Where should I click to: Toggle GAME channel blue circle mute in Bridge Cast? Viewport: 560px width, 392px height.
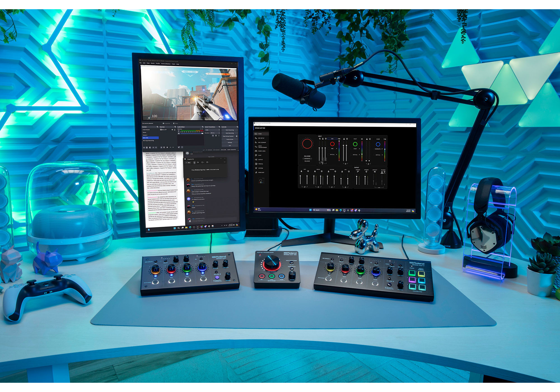(378, 144)
